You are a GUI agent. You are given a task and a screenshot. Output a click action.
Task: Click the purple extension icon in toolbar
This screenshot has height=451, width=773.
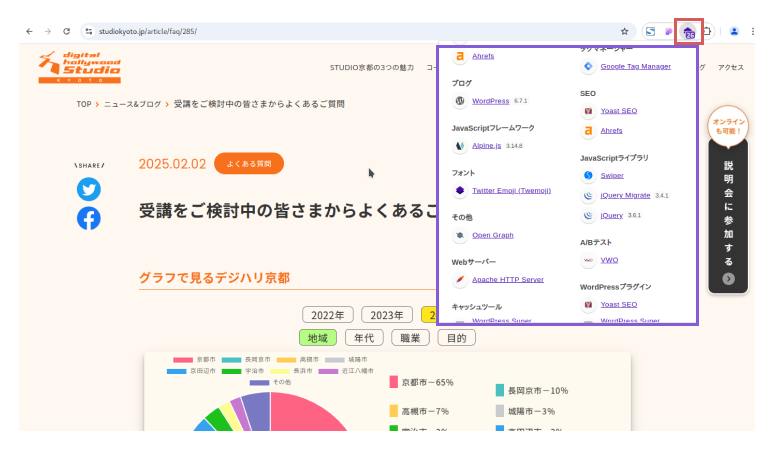(x=668, y=32)
